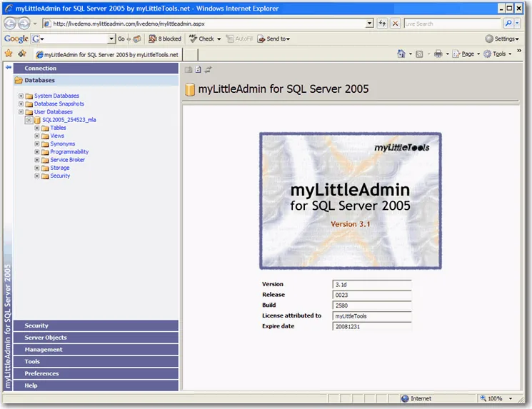
Task: Click inside the Live Search field
Action: pyautogui.click(x=452, y=24)
